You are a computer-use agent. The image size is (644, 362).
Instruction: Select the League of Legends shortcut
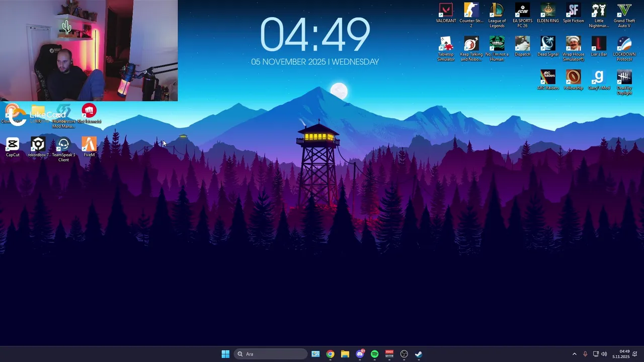coord(497,16)
